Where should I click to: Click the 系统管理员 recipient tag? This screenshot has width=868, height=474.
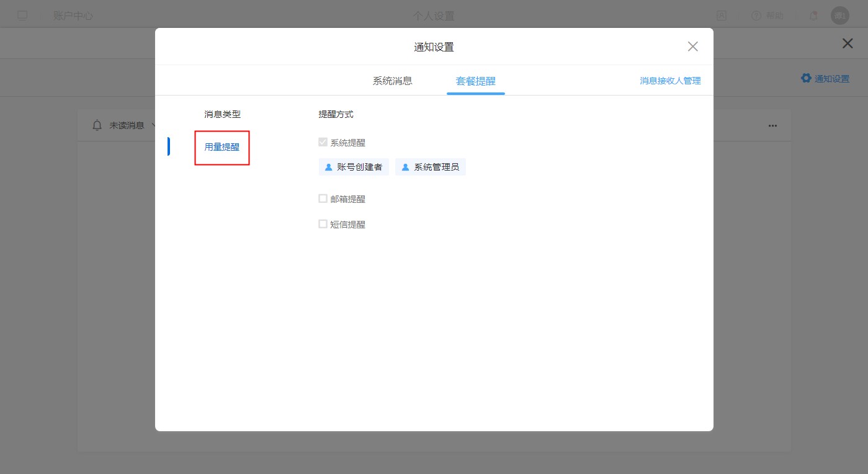[x=430, y=167]
